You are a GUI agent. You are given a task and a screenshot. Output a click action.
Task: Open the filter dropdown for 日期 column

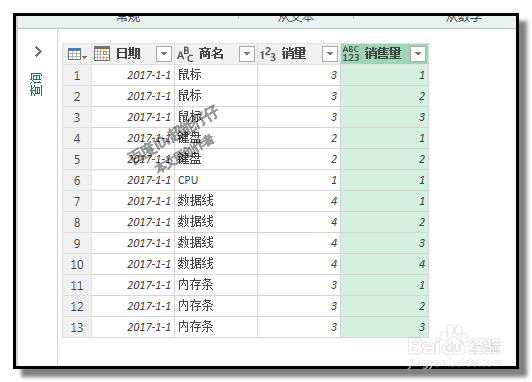tap(164, 54)
